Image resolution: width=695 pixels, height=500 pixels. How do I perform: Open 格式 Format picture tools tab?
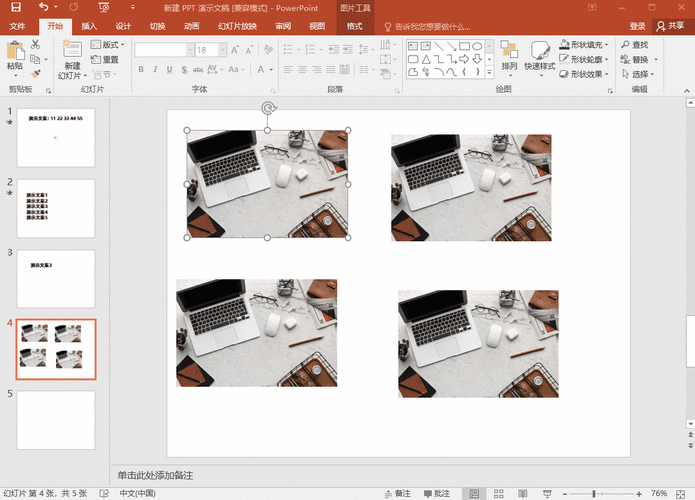click(355, 26)
